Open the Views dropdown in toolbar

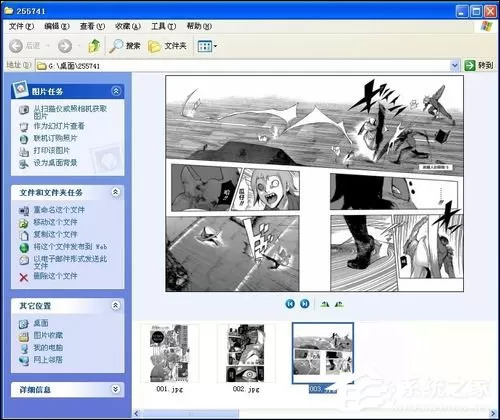pos(207,46)
